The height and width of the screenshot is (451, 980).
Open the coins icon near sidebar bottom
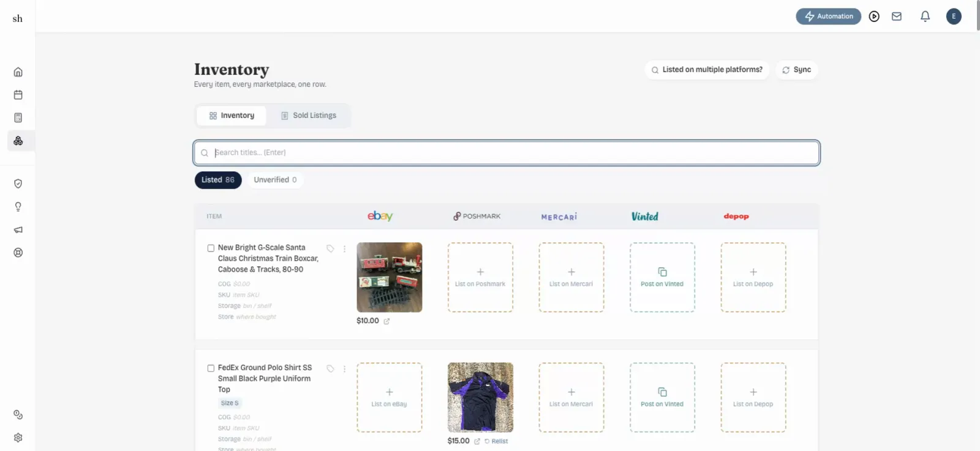(x=18, y=415)
